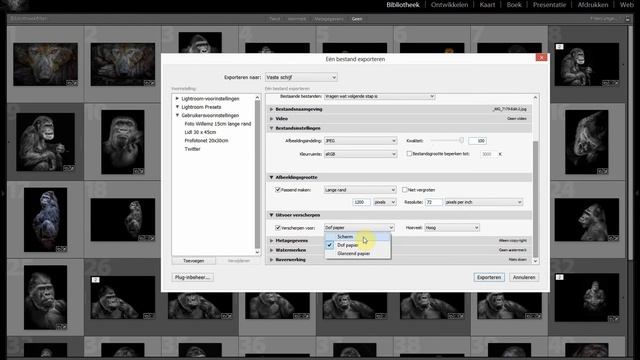
Task: Select preset Foto Willemz 15cm lange rand
Action: [x=218, y=124]
